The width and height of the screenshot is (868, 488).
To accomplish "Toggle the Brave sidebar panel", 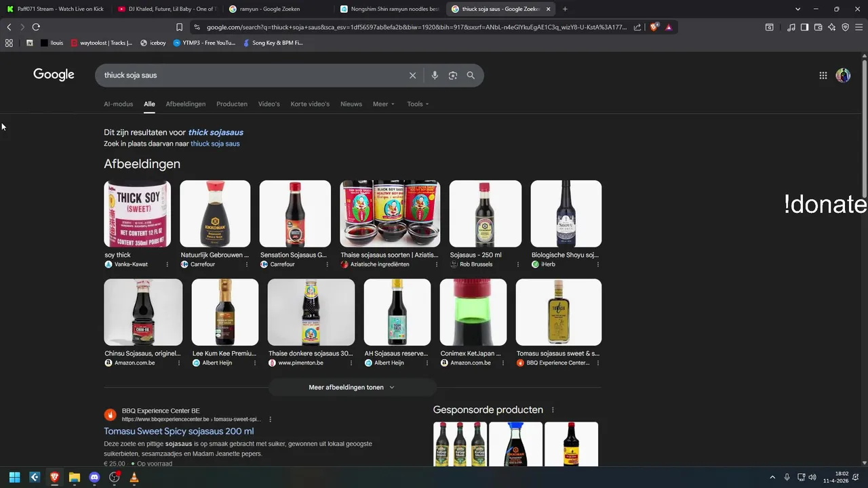I will pos(804,27).
